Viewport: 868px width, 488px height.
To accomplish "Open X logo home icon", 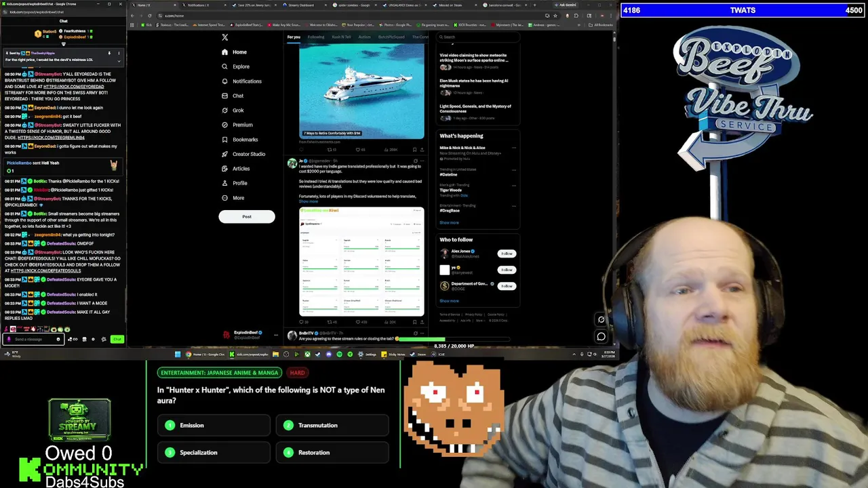I will pos(225,37).
